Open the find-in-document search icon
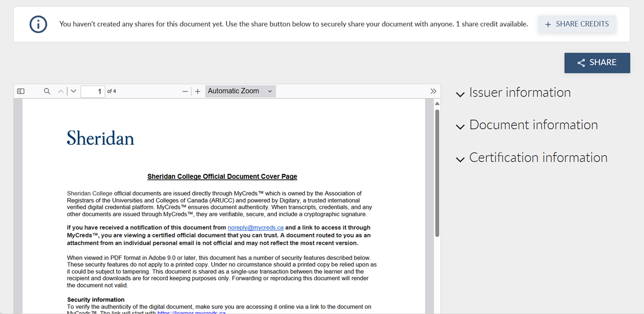 coord(47,91)
